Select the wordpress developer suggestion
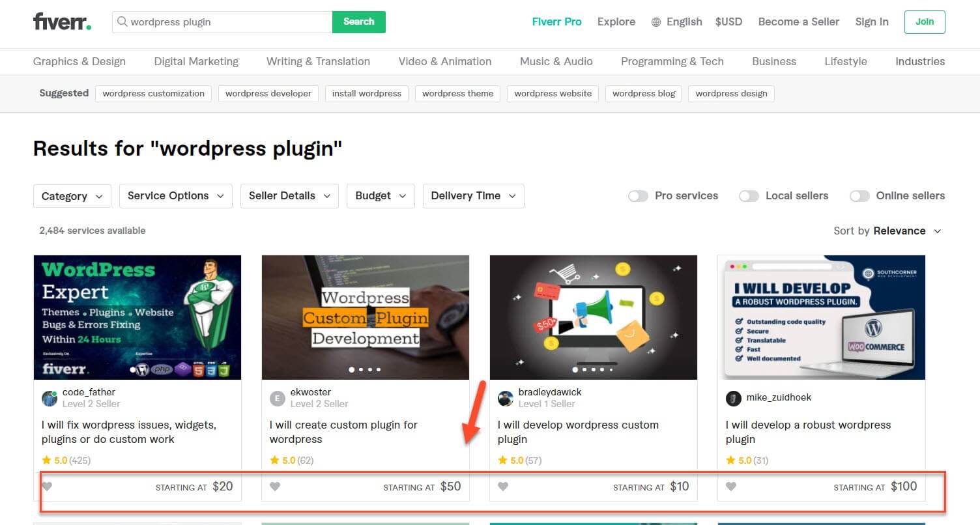This screenshot has width=980, height=525. (268, 93)
